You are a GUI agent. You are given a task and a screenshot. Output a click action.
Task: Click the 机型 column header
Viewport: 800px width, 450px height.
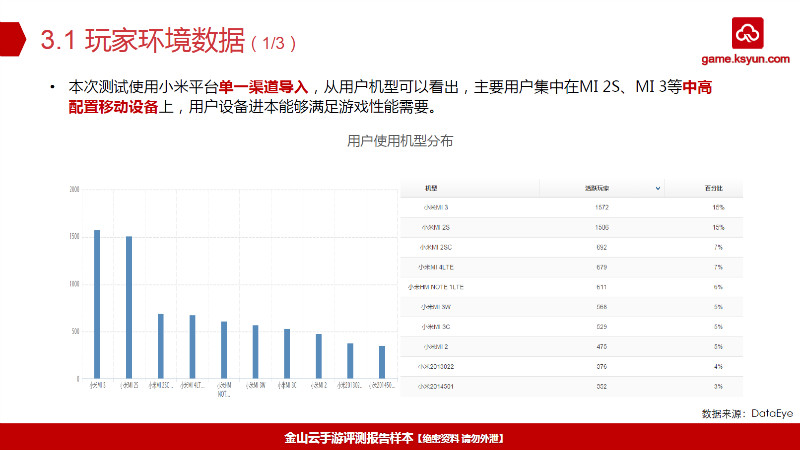[431, 188]
